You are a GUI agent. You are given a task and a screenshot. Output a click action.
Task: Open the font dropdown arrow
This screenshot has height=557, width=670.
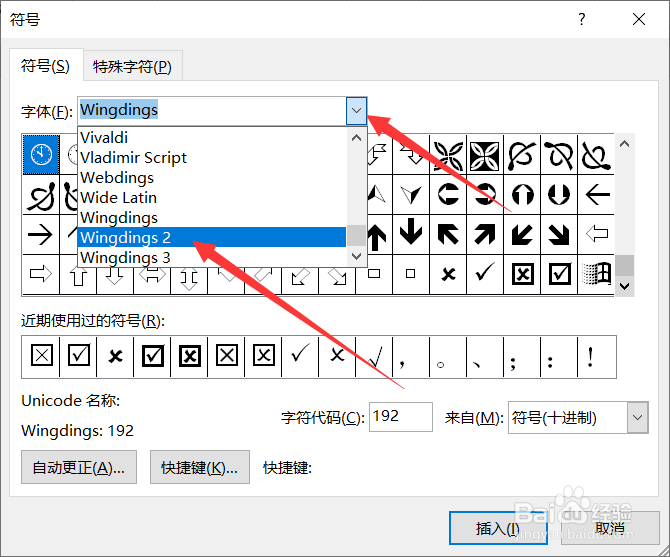356,111
